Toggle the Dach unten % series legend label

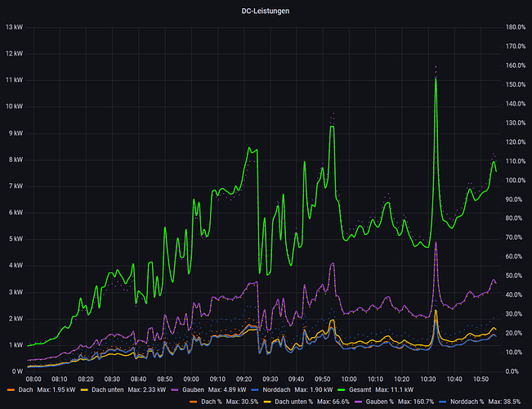294,402
